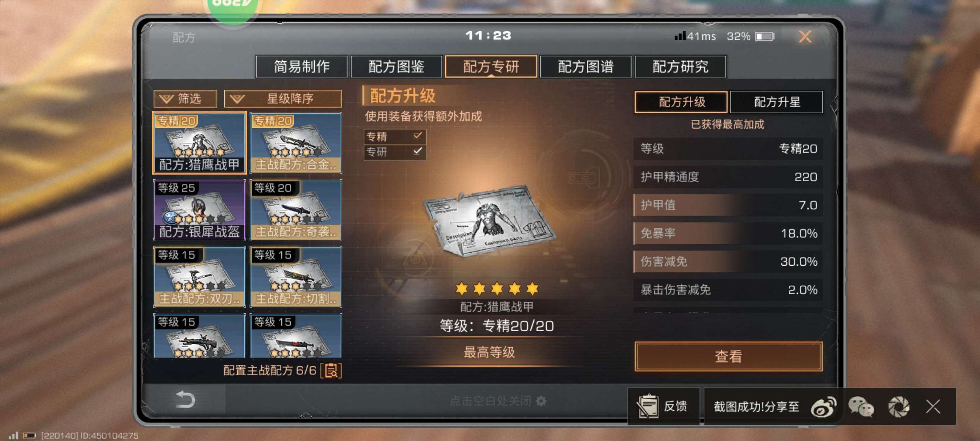Tap the back arrow icon
Viewport: 980px width, 441px height.
click(x=185, y=400)
